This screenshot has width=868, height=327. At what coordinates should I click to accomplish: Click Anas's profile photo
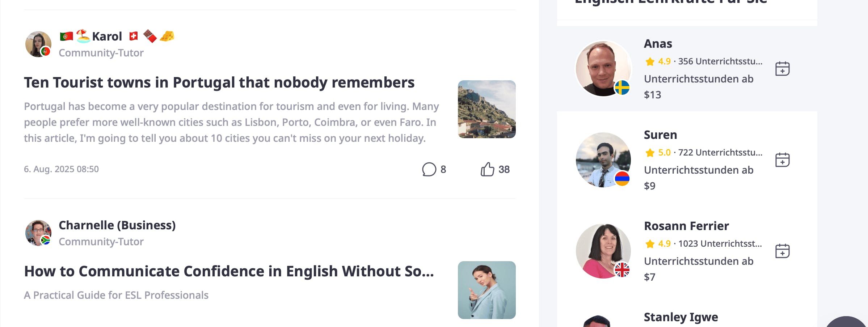pos(603,69)
